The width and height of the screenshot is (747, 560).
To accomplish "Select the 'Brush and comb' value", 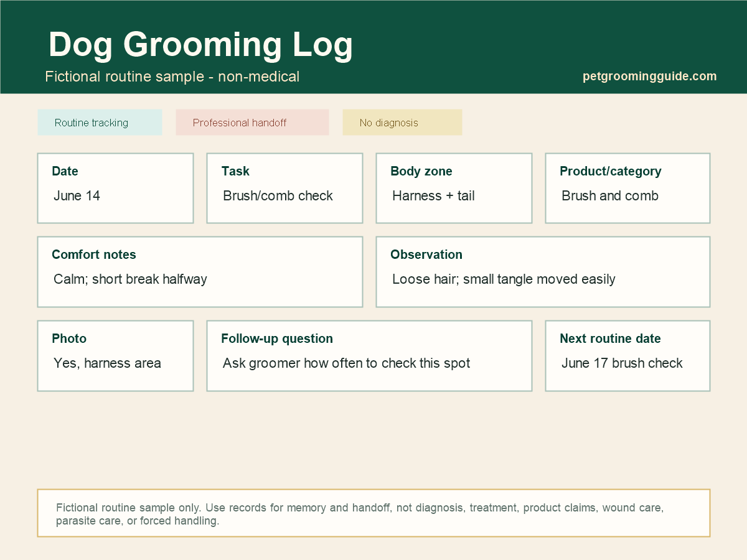I will 610,196.
